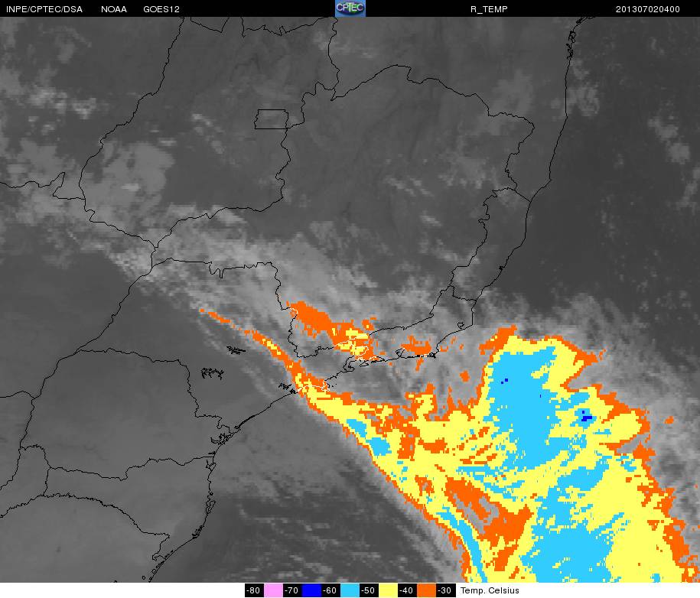Pick the pink -80 to -70 legend swatch
700x598 pixels.
(x=273, y=590)
